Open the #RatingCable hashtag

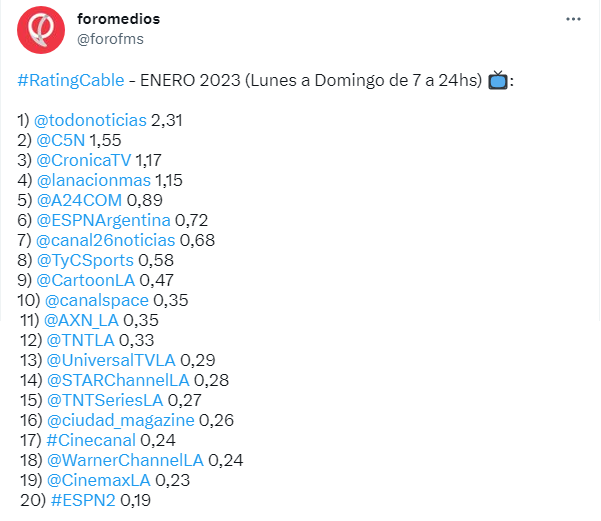(x=71, y=81)
